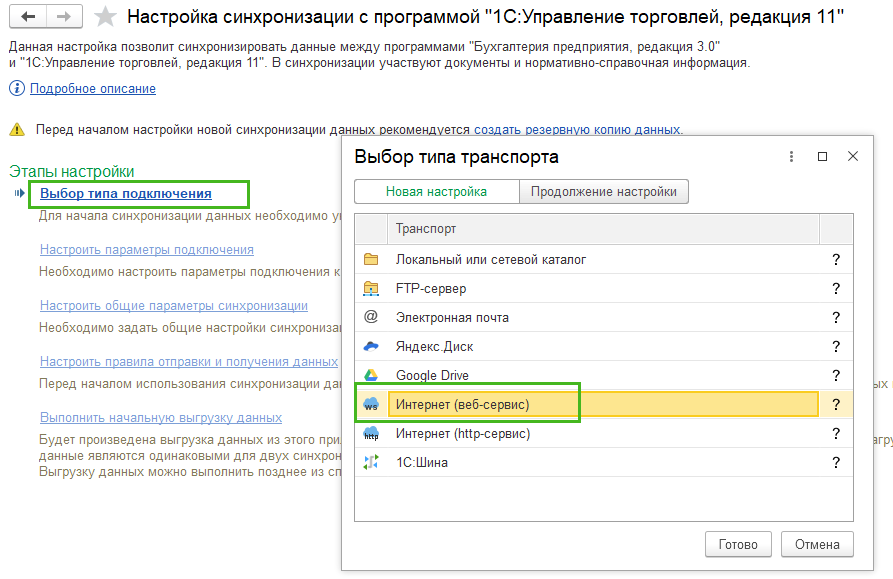Open the Выбор типа подключения step
Viewport: 893px width, 579px height.
point(126,194)
